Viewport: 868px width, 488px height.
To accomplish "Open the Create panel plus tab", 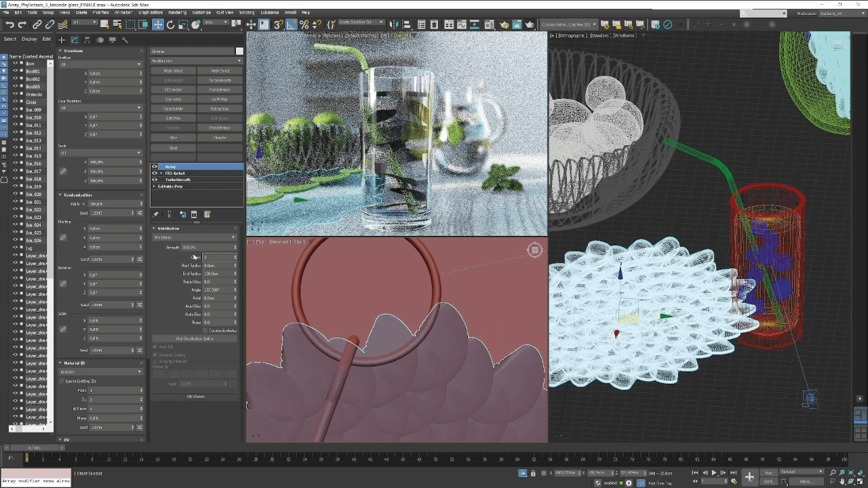I will tap(62, 39).
